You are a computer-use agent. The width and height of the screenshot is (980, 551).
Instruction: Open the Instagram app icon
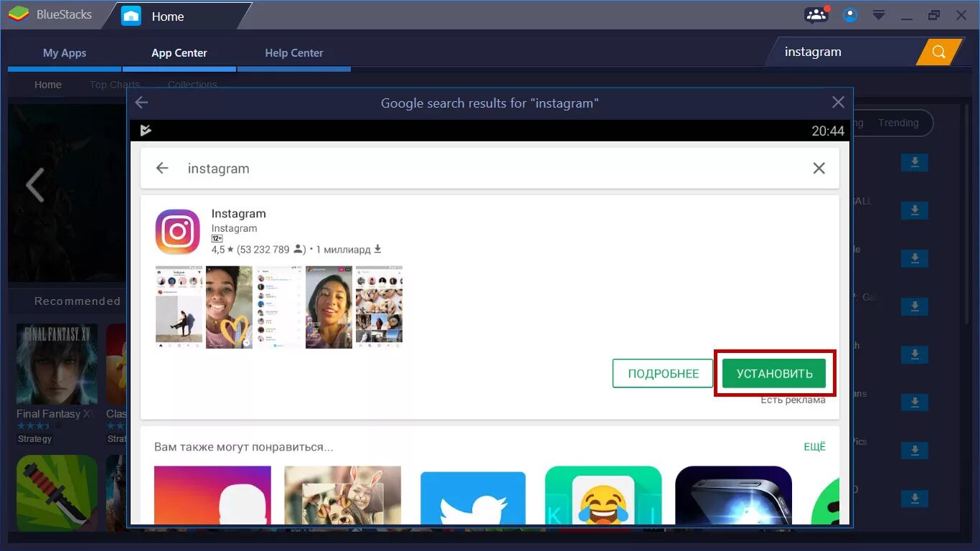(x=178, y=232)
